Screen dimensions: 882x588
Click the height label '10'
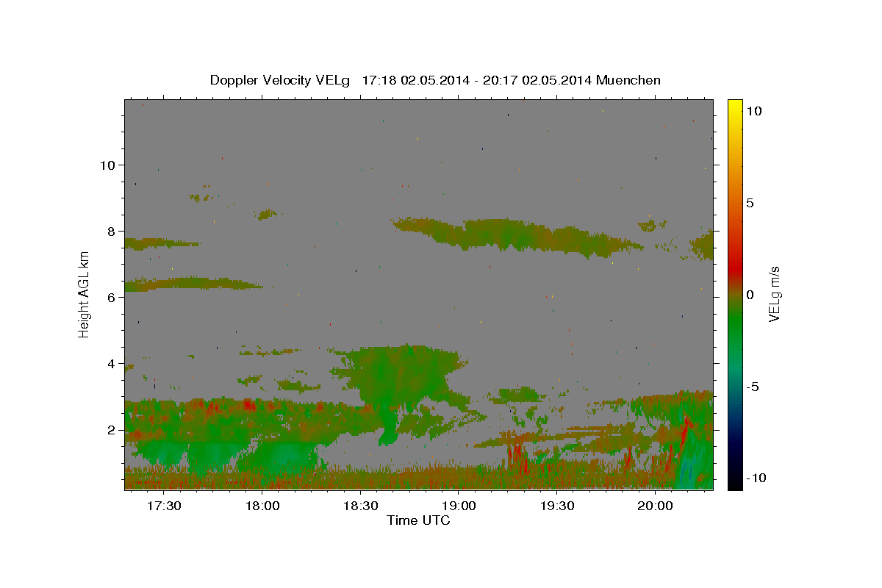pyautogui.click(x=107, y=165)
